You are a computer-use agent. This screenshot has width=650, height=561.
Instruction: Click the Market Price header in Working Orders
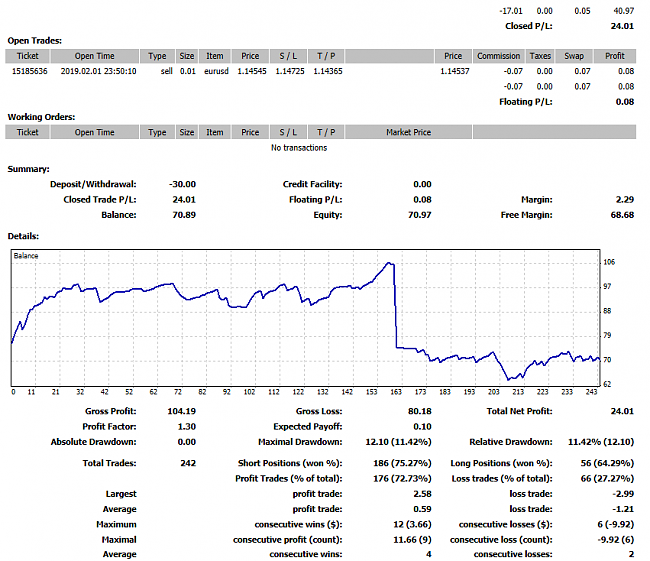coord(409,132)
